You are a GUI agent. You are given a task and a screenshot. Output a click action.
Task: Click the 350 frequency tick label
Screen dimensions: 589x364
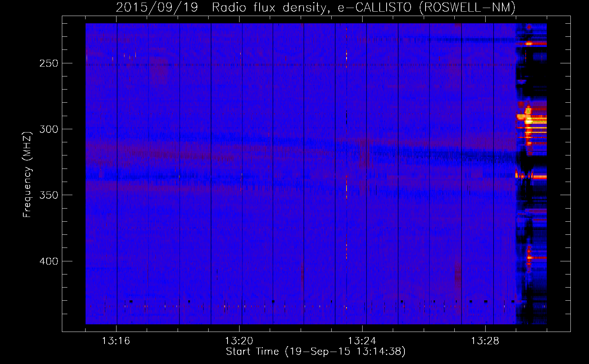point(49,195)
